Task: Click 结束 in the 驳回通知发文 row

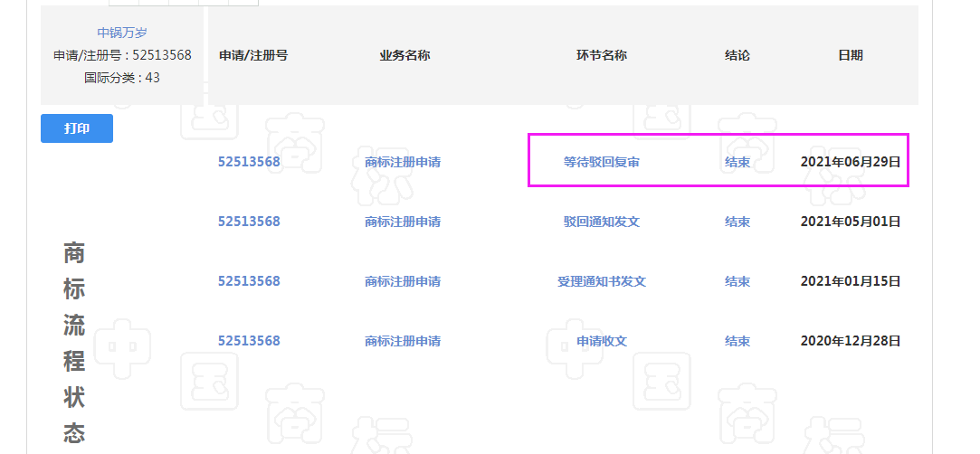Action: 737,222
